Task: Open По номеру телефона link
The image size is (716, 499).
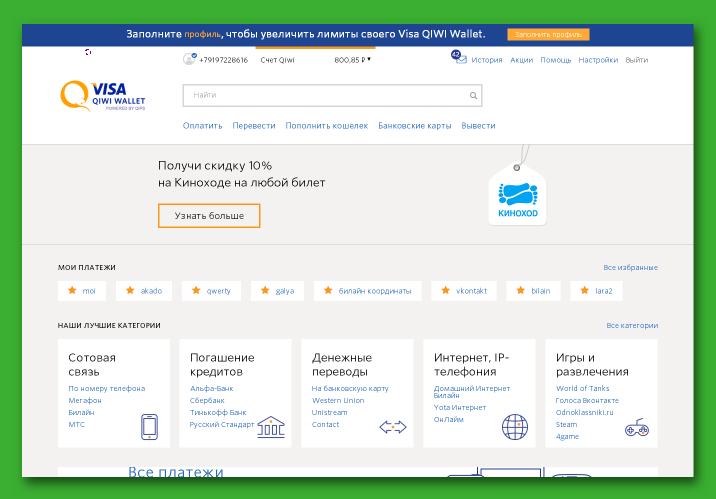Action: [106, 389]
